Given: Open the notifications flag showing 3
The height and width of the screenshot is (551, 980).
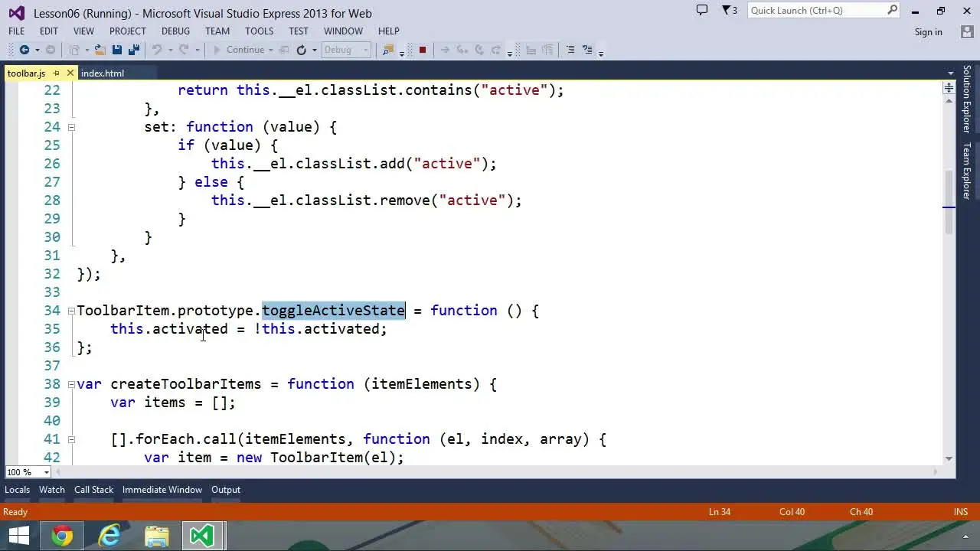Looking at the screenshot, I should pos(730,10).
